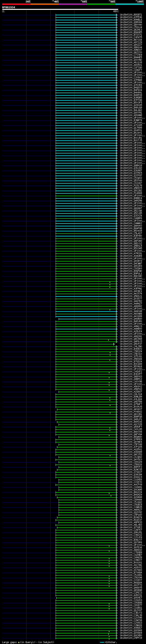Screen dimensions: 146x644
Task: Select hit label UniRef100_B0EN72
Action: pyautogui.click(x=131, y=349)
